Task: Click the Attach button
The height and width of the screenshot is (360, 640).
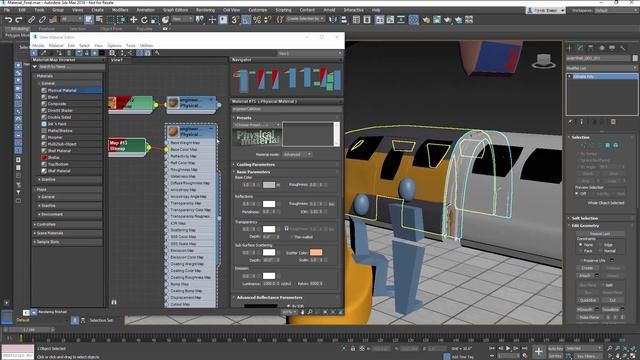Action: click(x=585, y=276)
